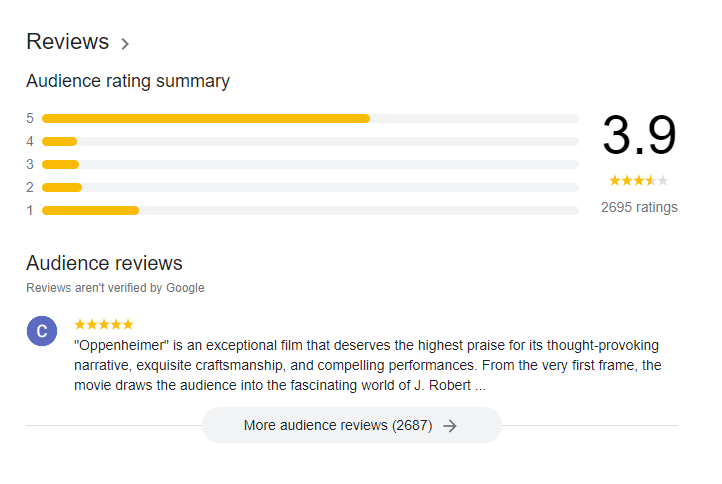Click the number 5 rating label
The height and width of the screenshot is (484, 722).
coord(30,118)
